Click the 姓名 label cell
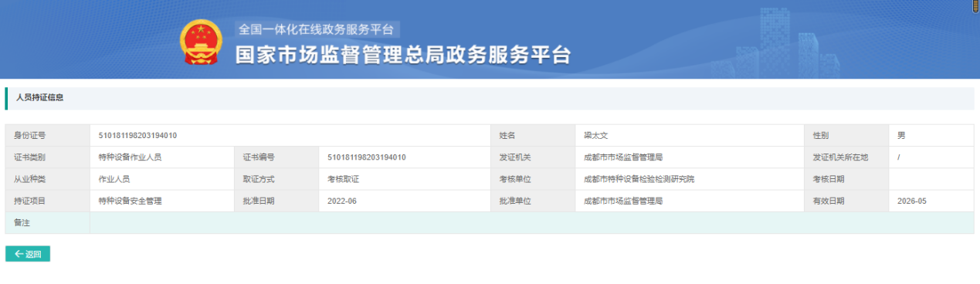The height and width of the screenshot is (284, 980). [533, 136]
